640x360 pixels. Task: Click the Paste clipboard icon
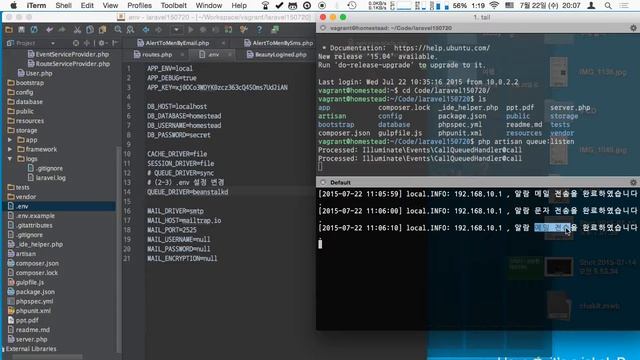tap(102, 29)
